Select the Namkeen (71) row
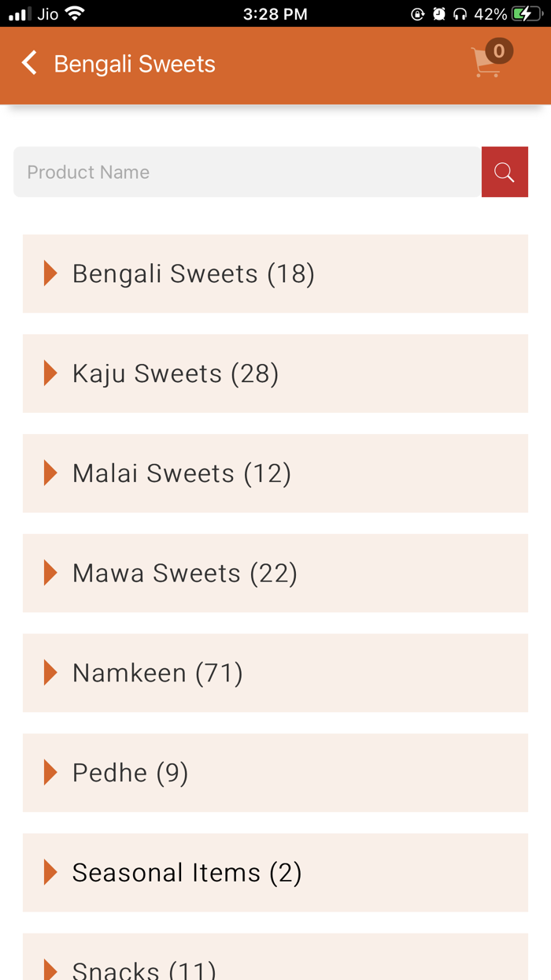Screen dimensions: 551x980 tap(157, 673)
